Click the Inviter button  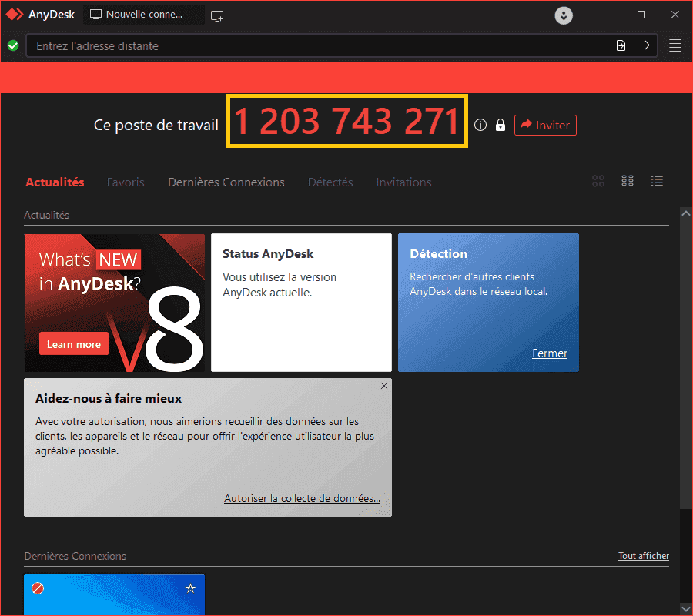click(545, 125)
